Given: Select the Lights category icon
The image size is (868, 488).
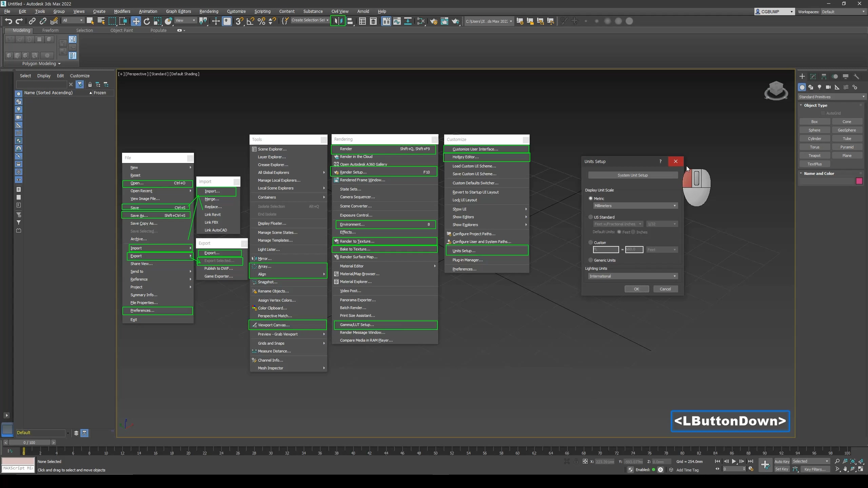Looking at the screenshot, I should [820, 87].
